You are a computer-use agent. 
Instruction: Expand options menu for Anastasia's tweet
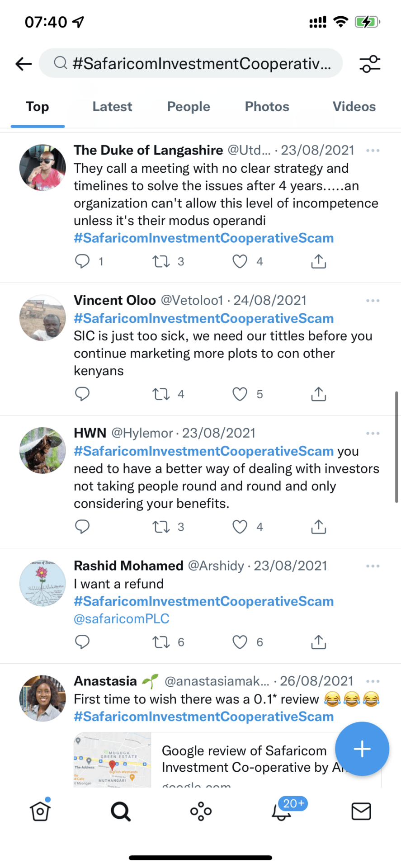tap(373, 681)
